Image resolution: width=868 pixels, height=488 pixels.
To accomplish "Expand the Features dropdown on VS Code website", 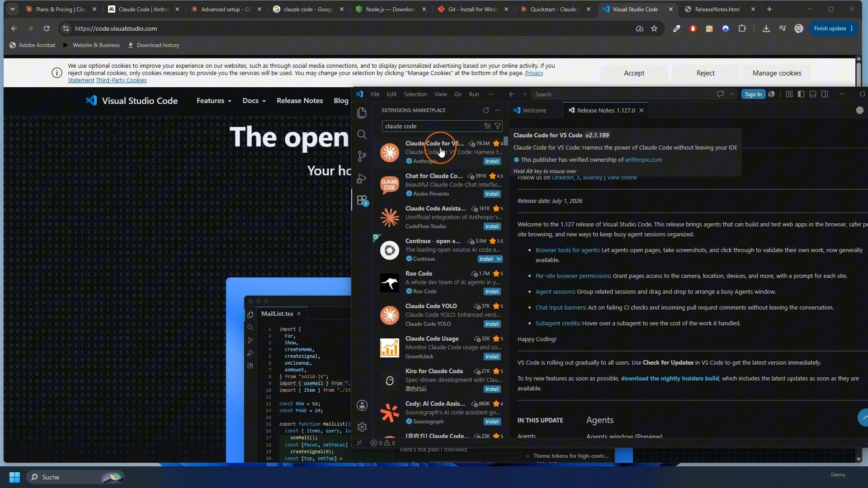I will click(214, 101).
